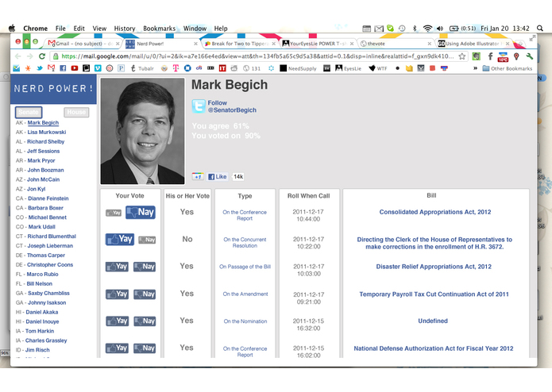Viewport: 552px width, 392px height.
Task: Open the EyesLie bookmark
Action: pyautogui.click(x=348, y=68)
